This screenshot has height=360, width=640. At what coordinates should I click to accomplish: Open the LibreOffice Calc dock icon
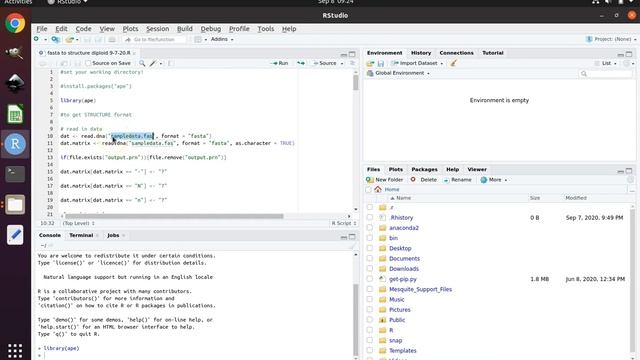pos(15,114)
